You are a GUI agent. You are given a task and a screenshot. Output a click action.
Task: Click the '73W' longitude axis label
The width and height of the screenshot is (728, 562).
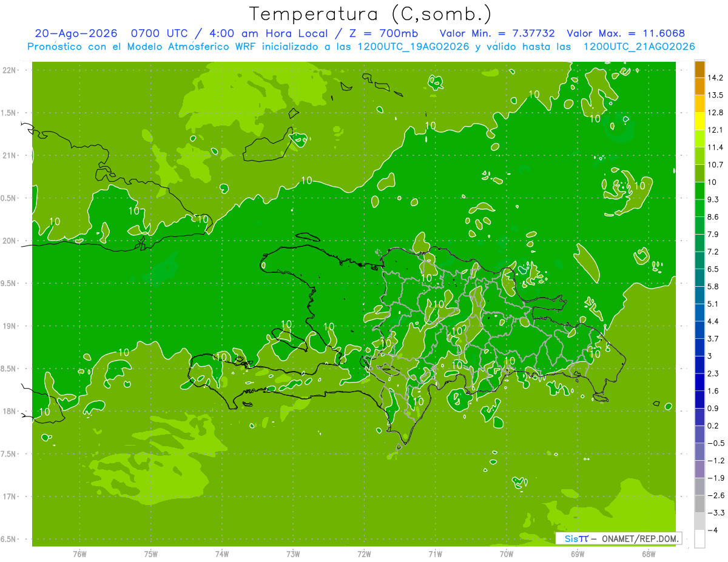(293, 554)
